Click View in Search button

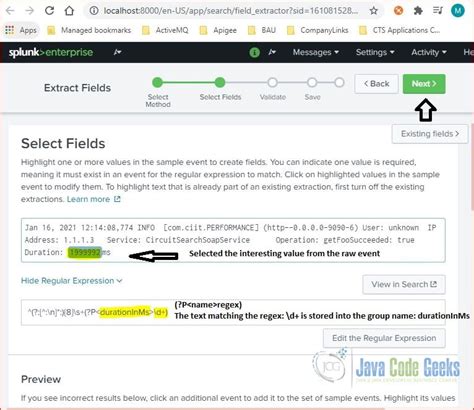pyautogui.click(x=404, y=284)
